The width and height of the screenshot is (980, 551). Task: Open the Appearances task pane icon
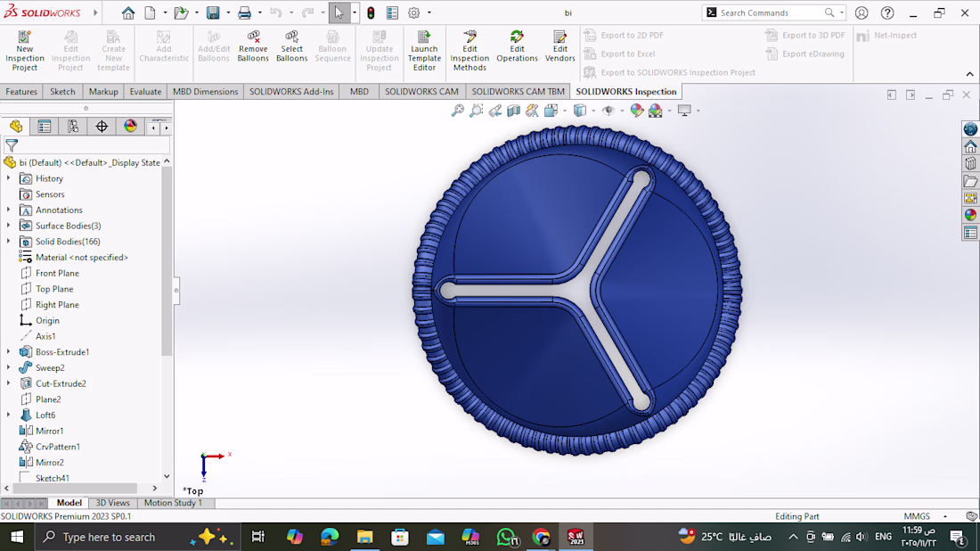point(970,215)
